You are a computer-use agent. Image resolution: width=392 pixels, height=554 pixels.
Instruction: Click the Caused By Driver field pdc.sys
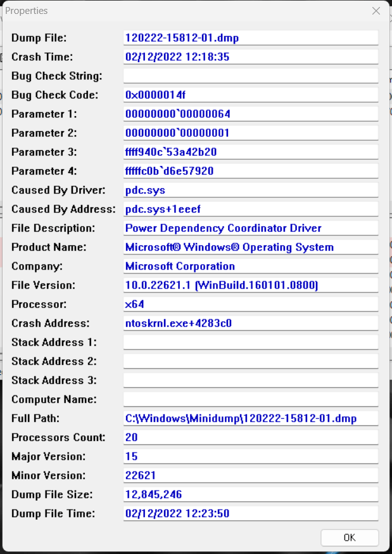(x=251, y=190)
